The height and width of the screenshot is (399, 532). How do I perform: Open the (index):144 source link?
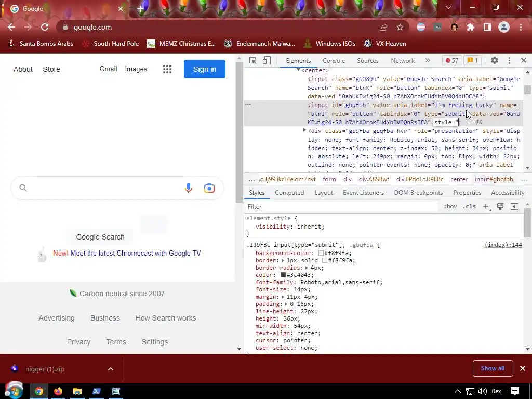503,245
